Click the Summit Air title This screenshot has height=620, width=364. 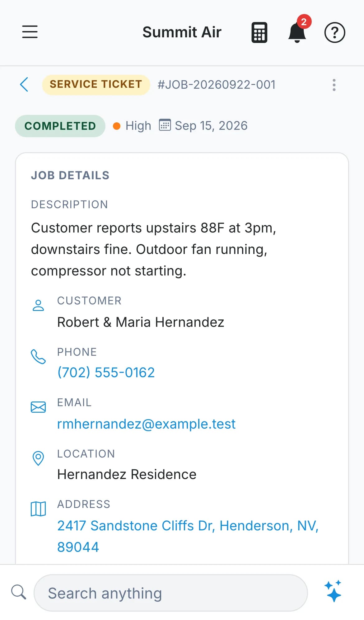(x=182, y=32)
